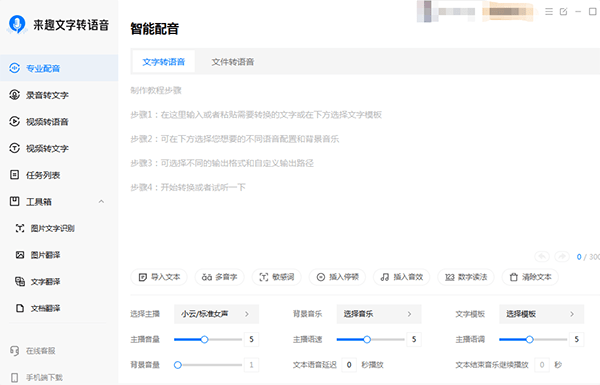Adjust the 主播音量 slider handle
This screenshot has width=600, height=385.
click(204, 339)
